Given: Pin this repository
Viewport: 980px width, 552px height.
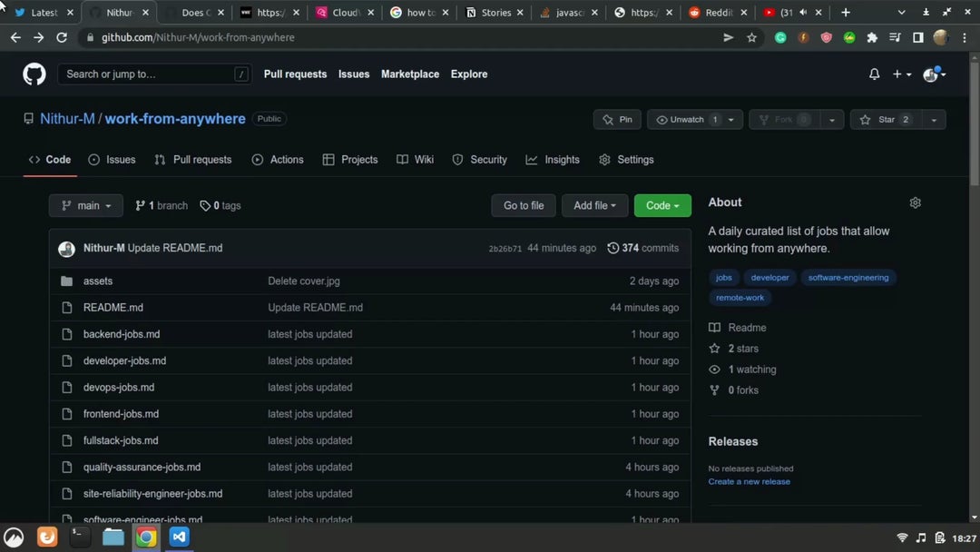Looking at the screenshot, I should (617, 119).
